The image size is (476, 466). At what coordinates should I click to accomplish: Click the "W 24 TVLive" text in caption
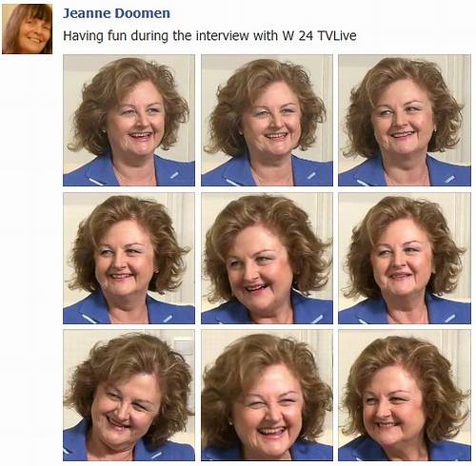[x=319, y=35]
